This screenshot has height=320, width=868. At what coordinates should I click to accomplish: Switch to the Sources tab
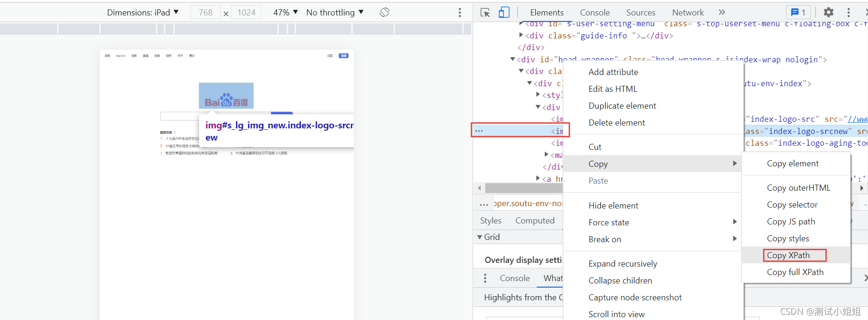641,13
